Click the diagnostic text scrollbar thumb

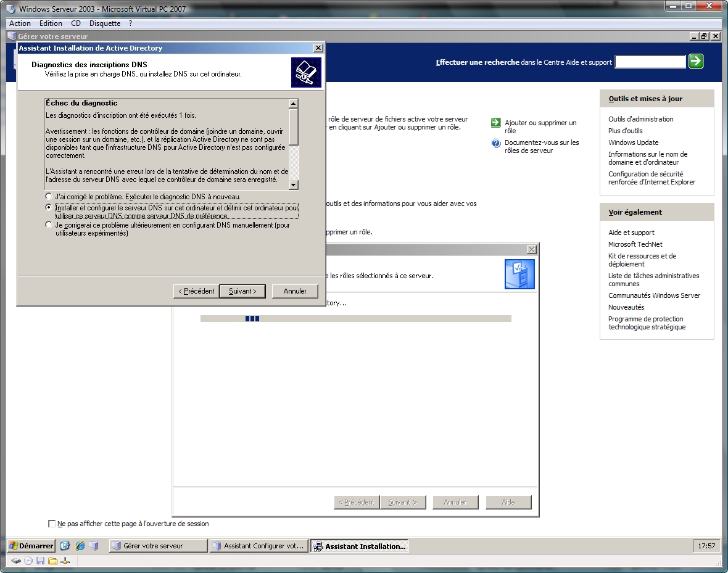(294, 127)
